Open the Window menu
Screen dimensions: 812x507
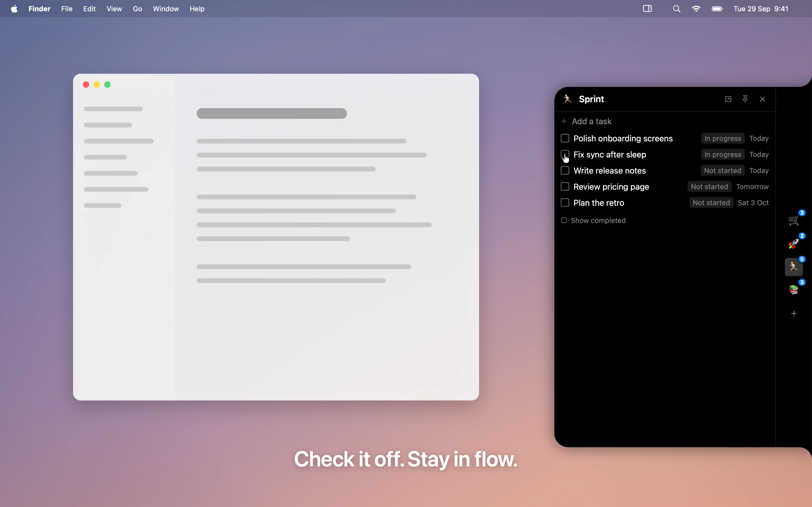coord(166,9)
